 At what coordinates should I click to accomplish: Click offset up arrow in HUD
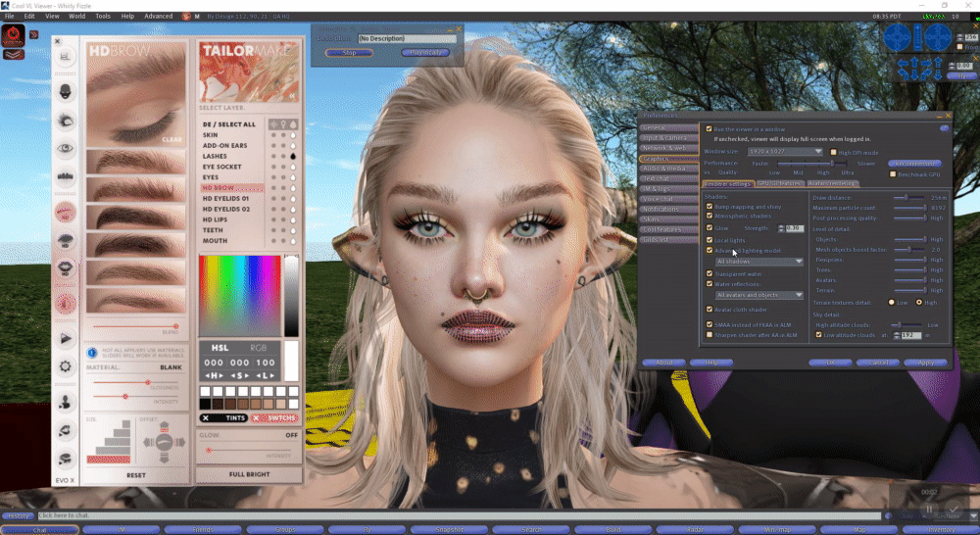[164, 427]
